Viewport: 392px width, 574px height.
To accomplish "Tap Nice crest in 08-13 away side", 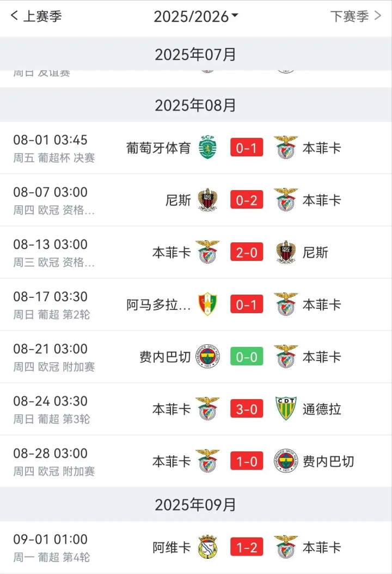I will click(x=286, y=252).
